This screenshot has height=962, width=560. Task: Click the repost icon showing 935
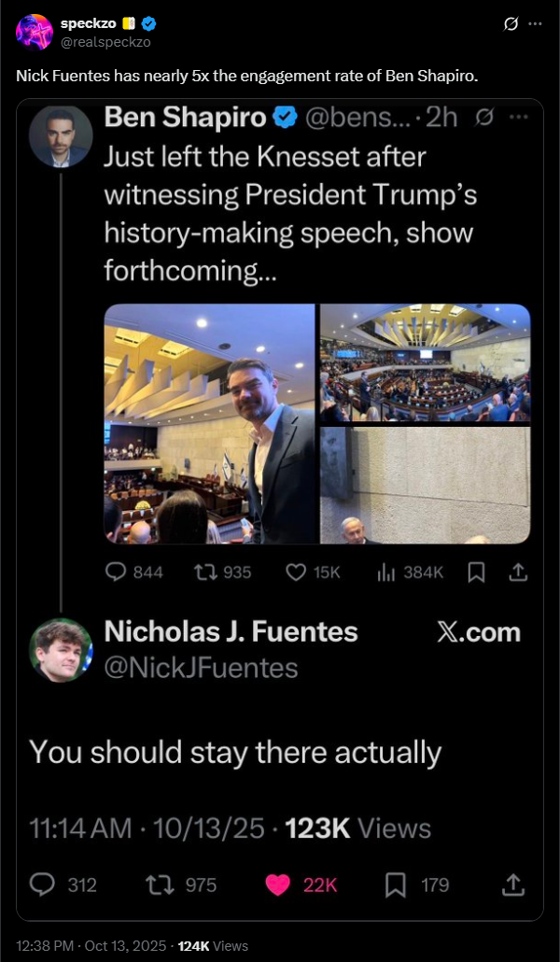(x=201, y=572)
